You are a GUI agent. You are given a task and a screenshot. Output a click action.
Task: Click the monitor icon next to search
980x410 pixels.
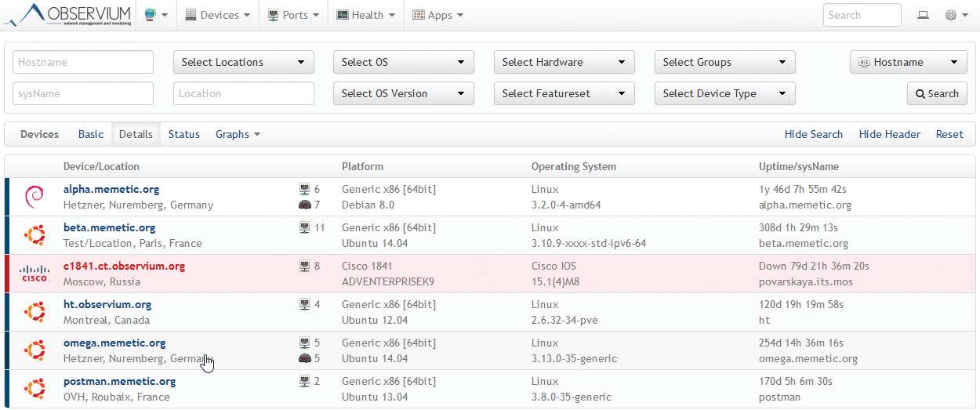pyautogui.click(x=923, y=15)
